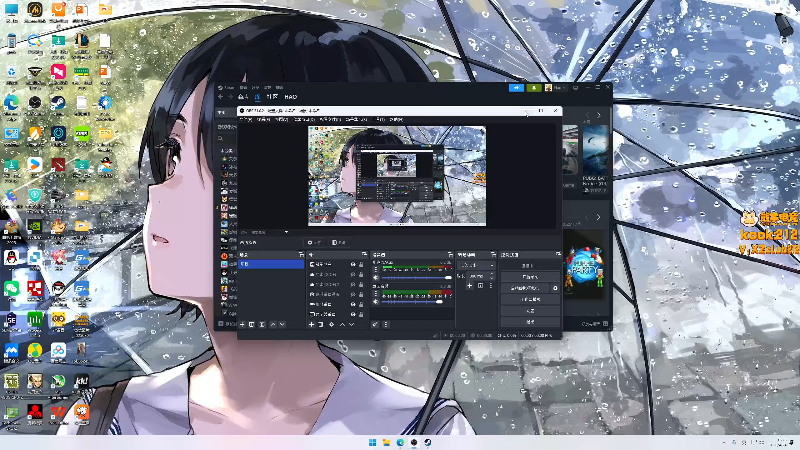800x450 pixels.
Task: Click Exit button in OBS Controls
Action: point(530,322)
